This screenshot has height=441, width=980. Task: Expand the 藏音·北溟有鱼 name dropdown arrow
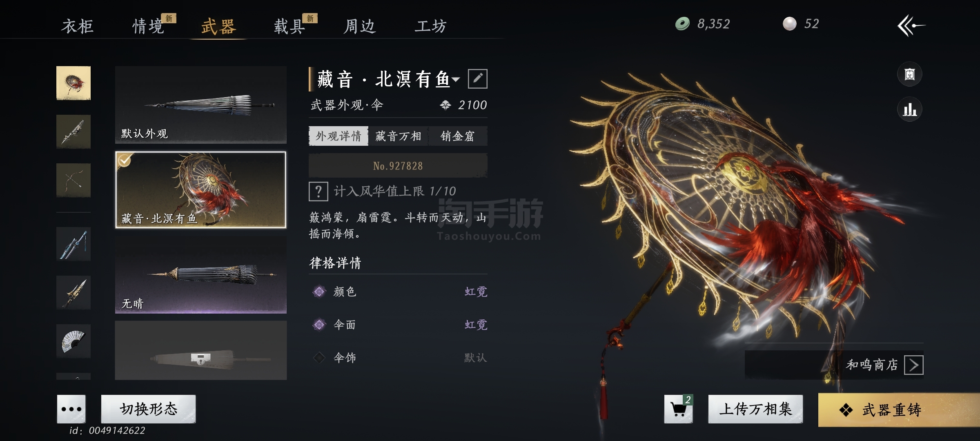pos(456,79)
